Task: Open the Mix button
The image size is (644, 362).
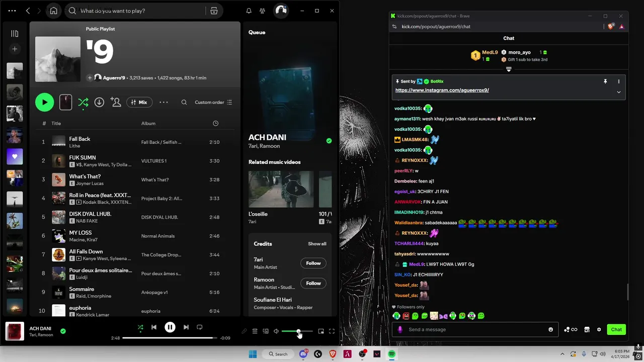Action: [139, 102]
